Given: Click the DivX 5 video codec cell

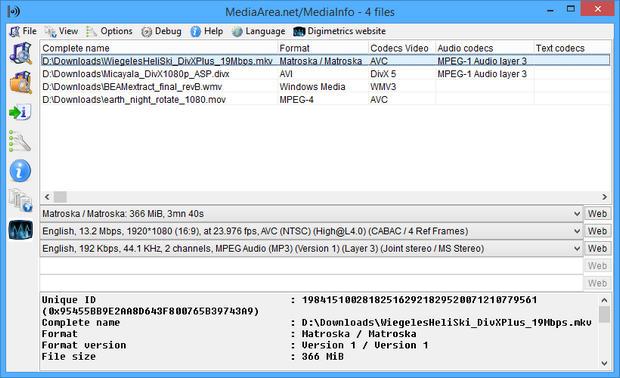Looking at the screenshot, I should point(383,74).
